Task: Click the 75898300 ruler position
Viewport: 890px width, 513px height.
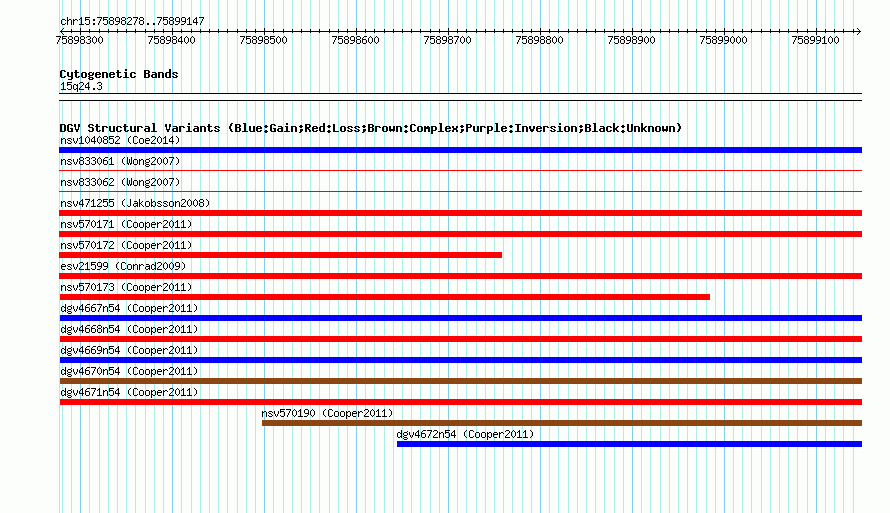Action: pyautogui.click(x=79, y=40)
